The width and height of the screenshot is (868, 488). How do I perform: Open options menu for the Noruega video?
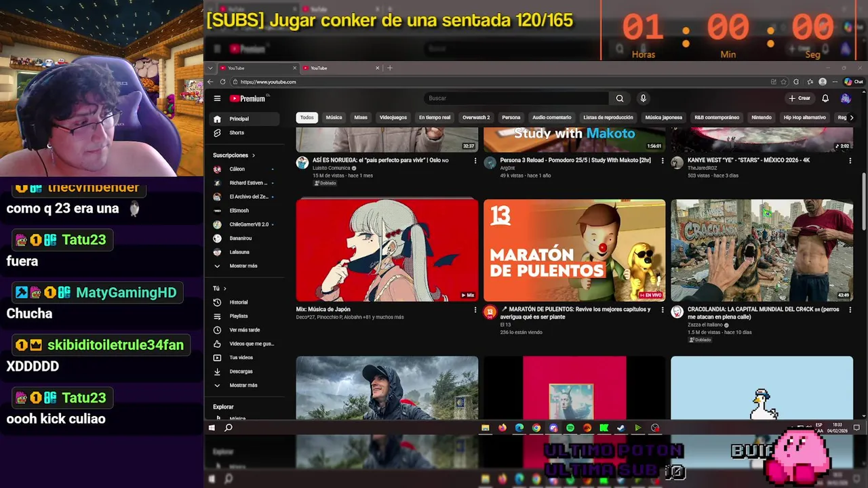tap(475, 161)
